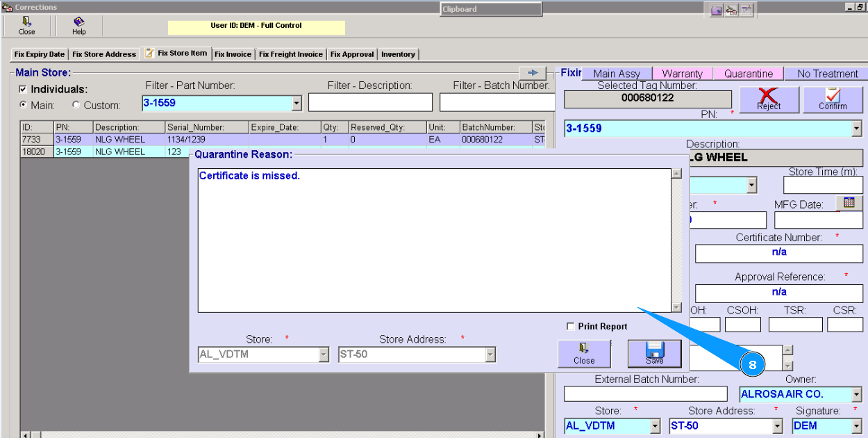
Task: Open the Inventory tab
Action: point(398,54)
